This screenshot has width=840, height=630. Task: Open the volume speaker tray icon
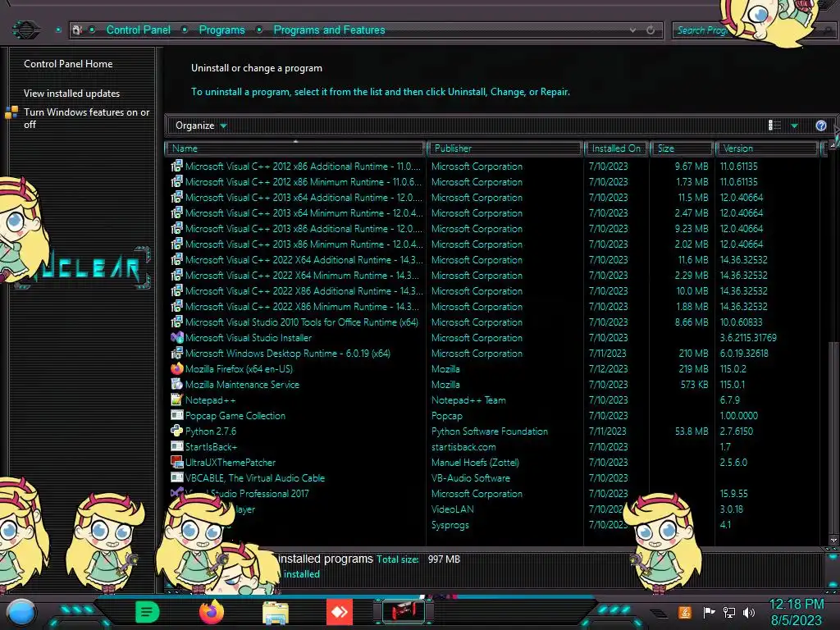pos(749,612)
